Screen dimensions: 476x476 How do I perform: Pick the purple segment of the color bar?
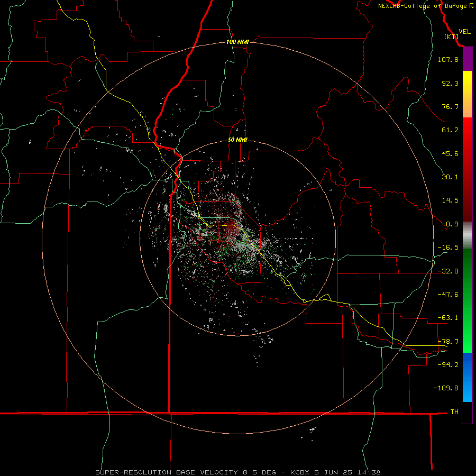[467, 59]
